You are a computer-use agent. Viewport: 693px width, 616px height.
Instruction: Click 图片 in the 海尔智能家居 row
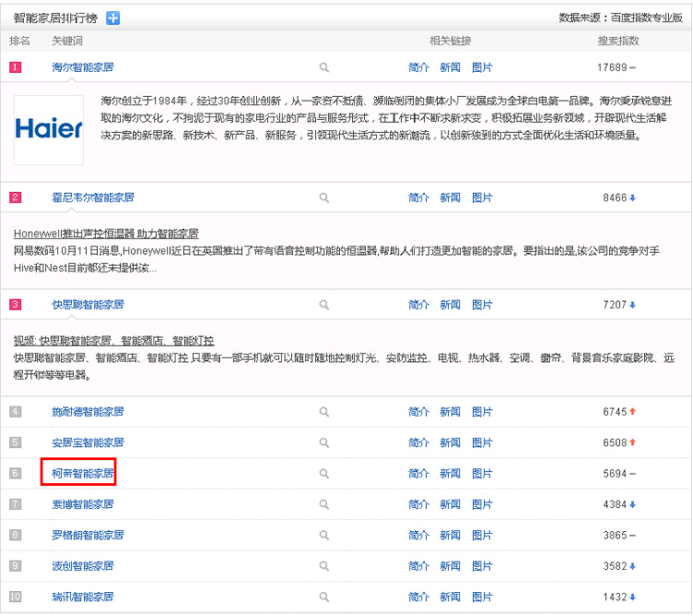(x=482, y=67)
